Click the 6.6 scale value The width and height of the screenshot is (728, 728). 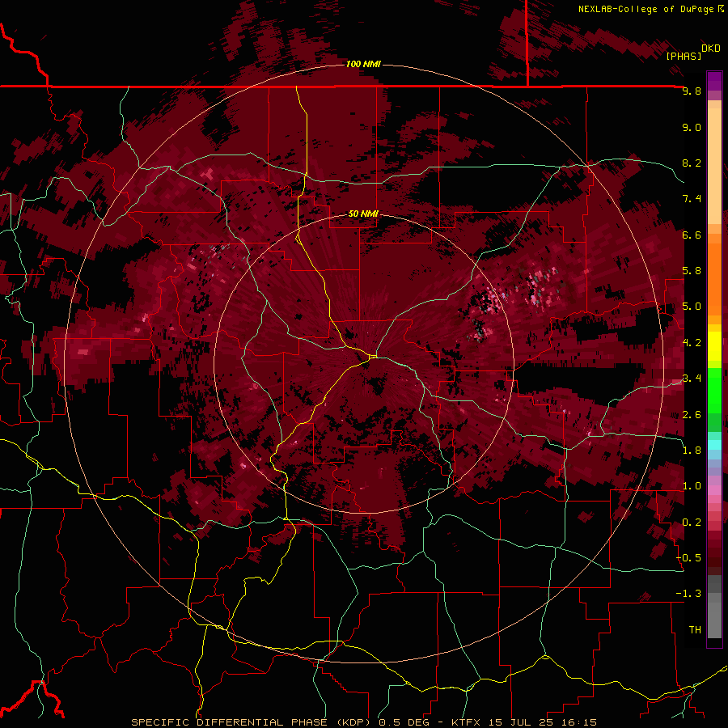692,235
